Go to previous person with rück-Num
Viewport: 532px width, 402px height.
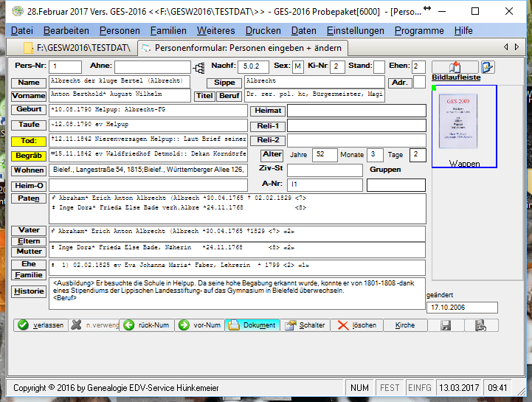[x=146, y=325]
